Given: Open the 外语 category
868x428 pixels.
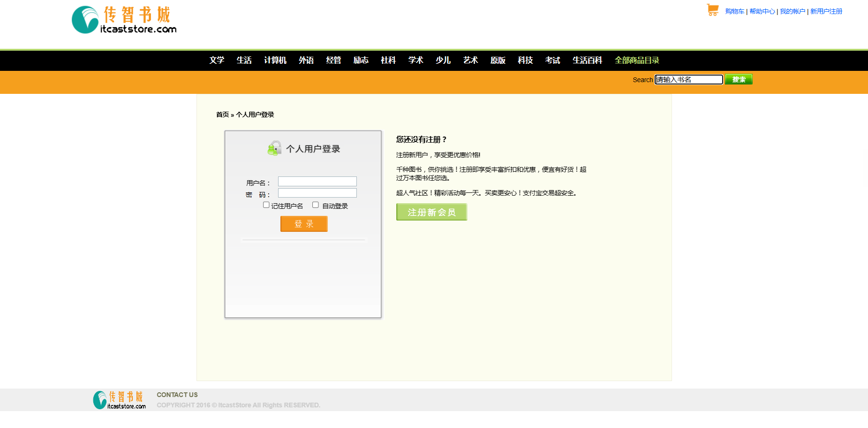Looking at the screenshot, I should click(306, 60).
